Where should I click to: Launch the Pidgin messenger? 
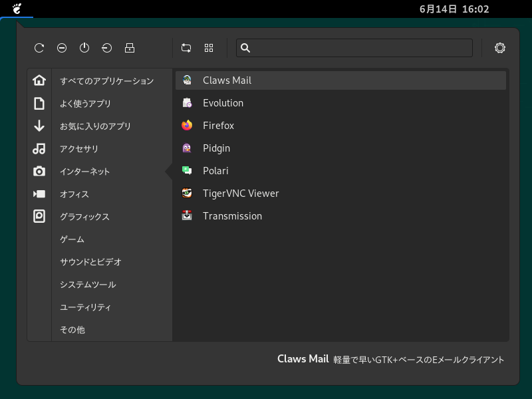[x=340, y=148]
